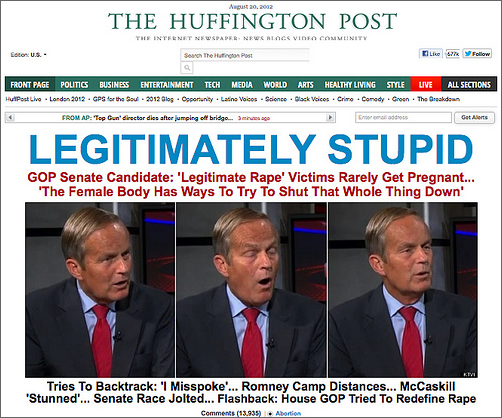Open the Edition U.S. dropdown
The image size is (502, 418).
tap(28, 55)
